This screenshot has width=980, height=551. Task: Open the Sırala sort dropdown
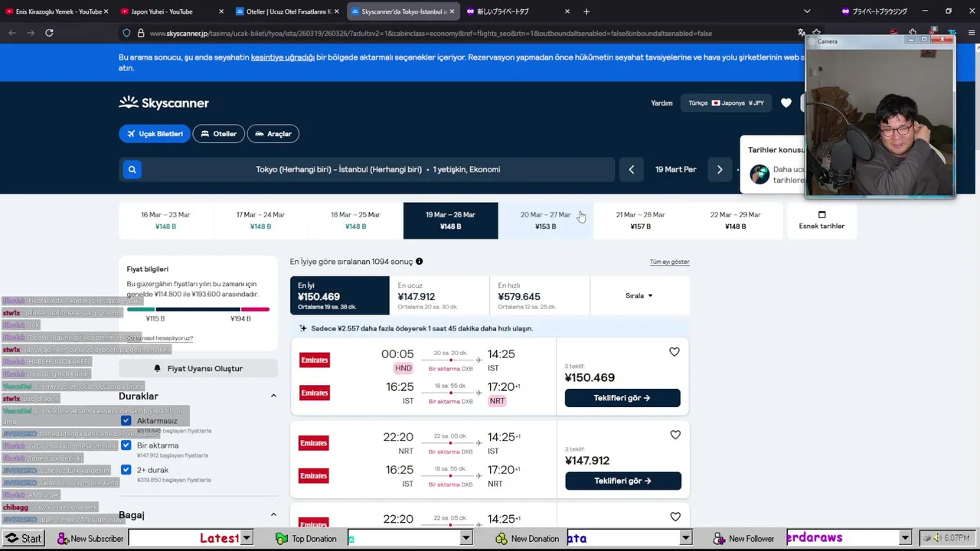point(639,295)
